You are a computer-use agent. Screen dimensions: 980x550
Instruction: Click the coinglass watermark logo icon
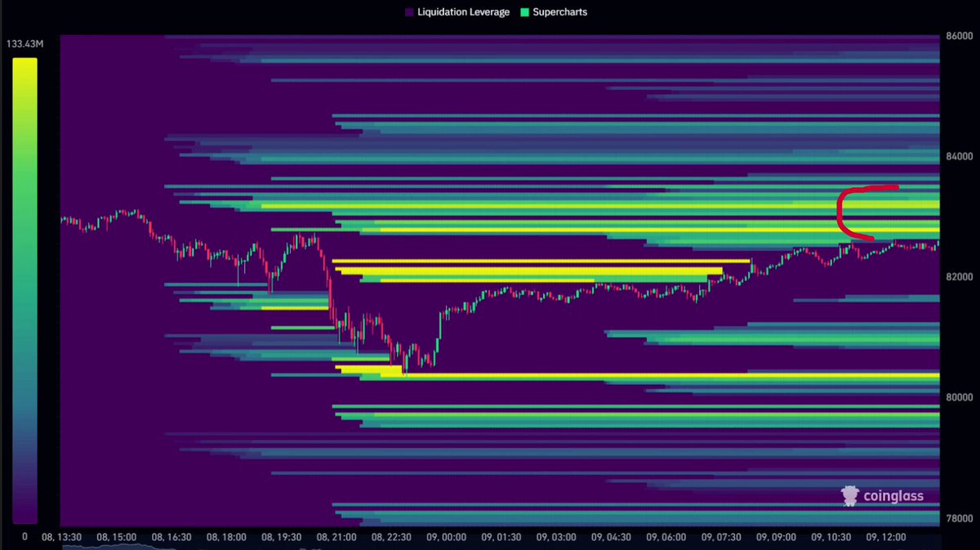(x=850, y=496)
